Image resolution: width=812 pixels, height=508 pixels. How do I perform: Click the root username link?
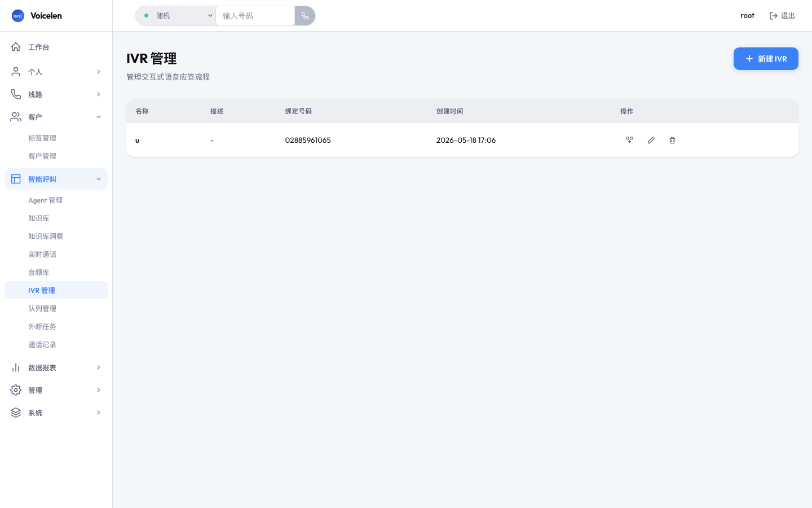(x=747, y=16)
